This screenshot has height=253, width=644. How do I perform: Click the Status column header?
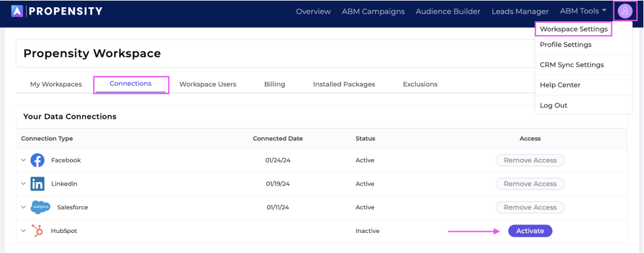(365, 139)
